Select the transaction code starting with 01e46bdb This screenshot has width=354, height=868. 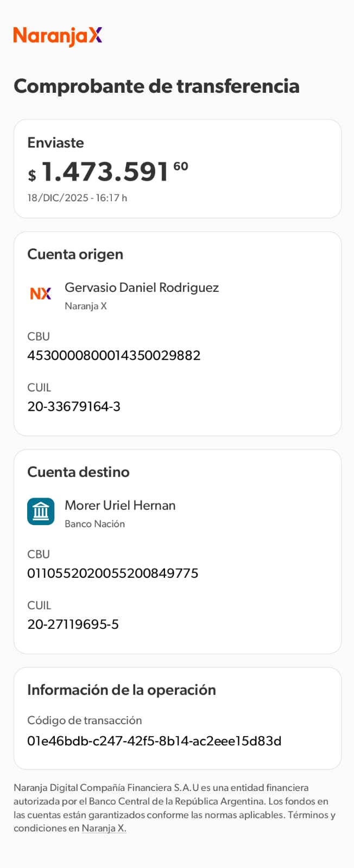coord(154,741)
